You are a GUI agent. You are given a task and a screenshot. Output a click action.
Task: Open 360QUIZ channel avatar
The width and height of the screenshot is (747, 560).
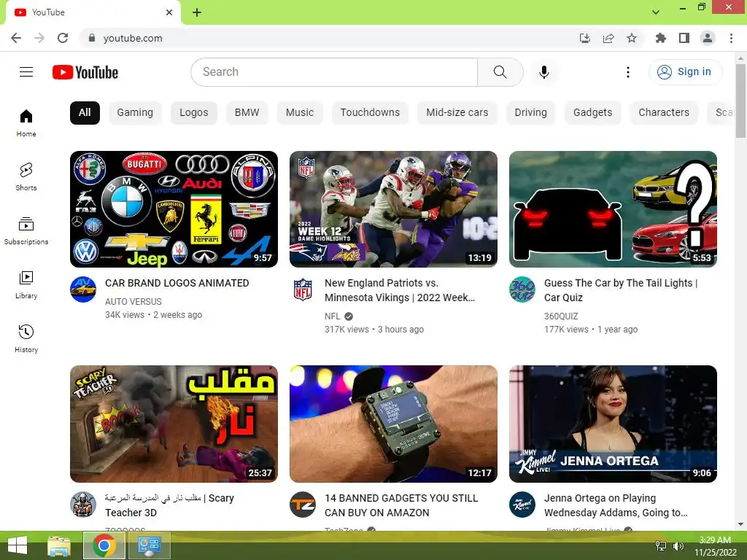(522, 289)
